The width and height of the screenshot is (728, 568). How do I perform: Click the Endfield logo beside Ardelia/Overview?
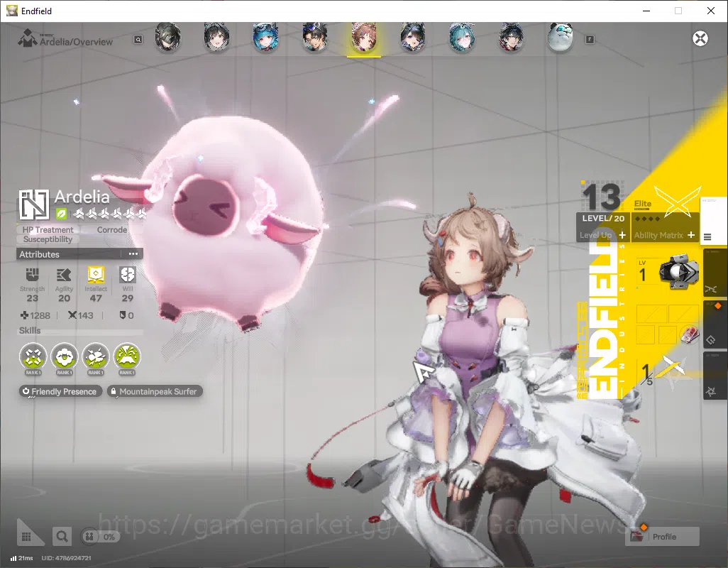pos(28,38)
